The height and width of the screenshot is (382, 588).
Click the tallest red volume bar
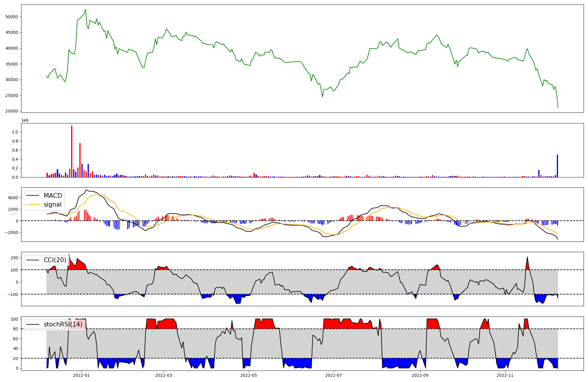pyautogui.click(x=72, y=151)
